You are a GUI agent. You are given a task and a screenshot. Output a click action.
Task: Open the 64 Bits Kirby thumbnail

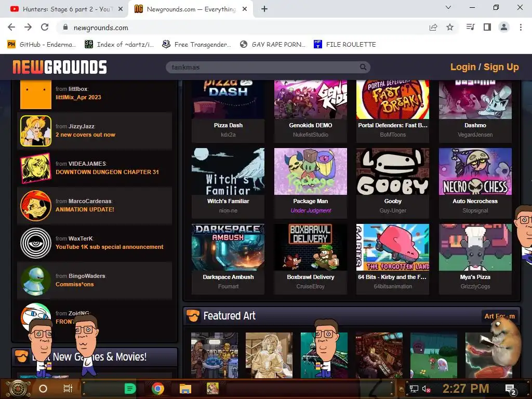click(393, 247)
